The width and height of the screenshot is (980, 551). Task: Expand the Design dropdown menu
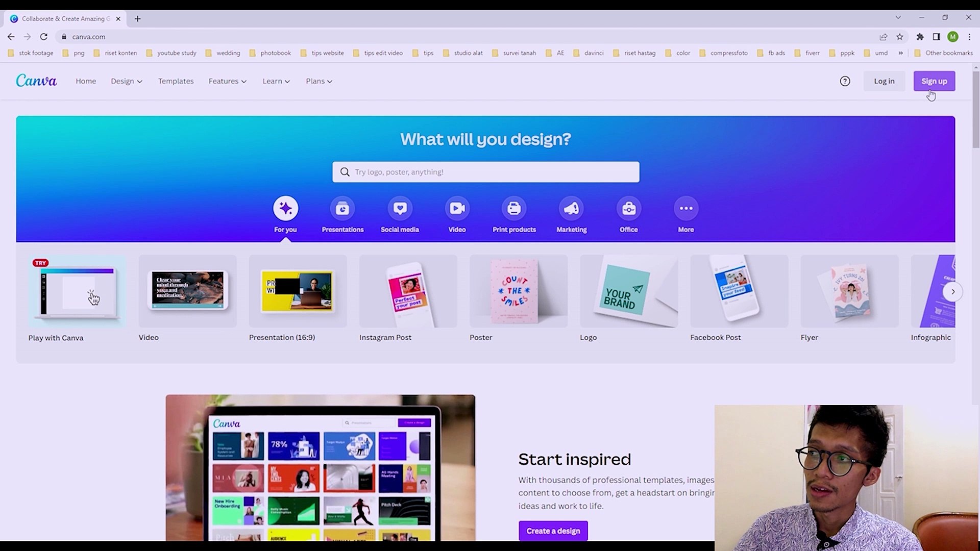(x=127, y=81)
